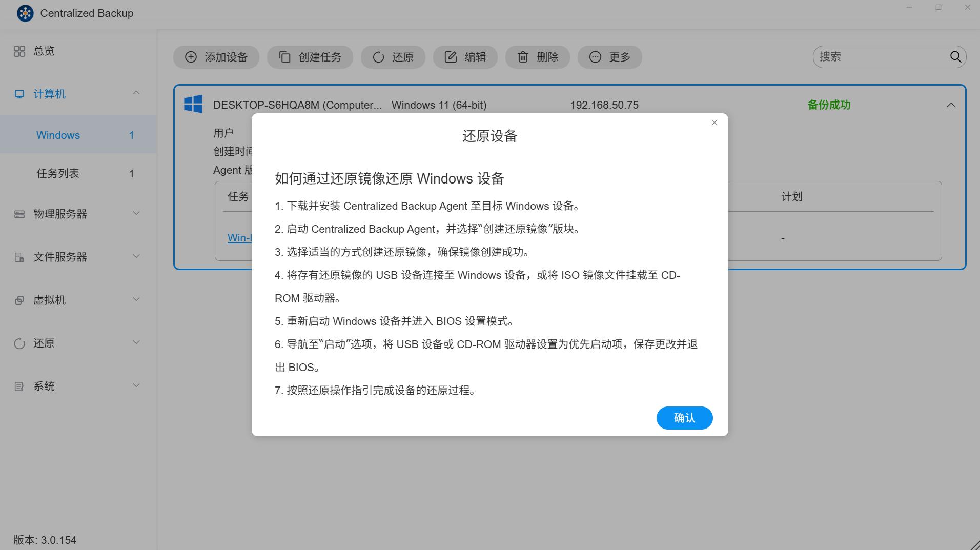Image resolution: width=980 pixels, height=550 pixels.
Task: Click the 创建任务 button
Action: pos(310,57)
